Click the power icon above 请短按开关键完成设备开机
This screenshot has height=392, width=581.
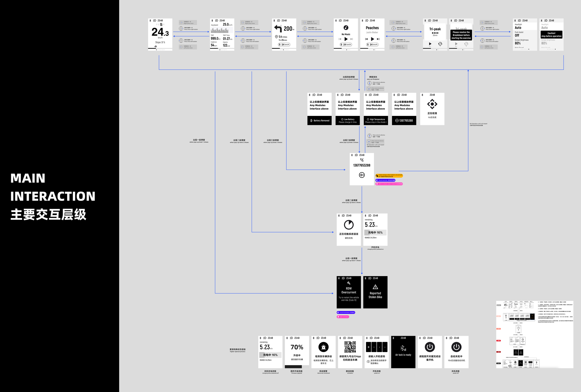point(430,347)
